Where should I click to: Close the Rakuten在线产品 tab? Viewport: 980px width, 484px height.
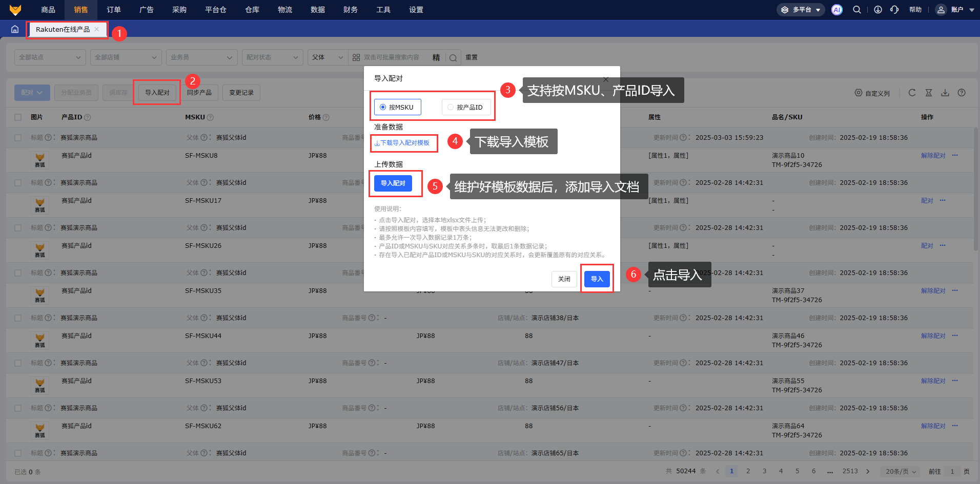(x=97, y=29)
